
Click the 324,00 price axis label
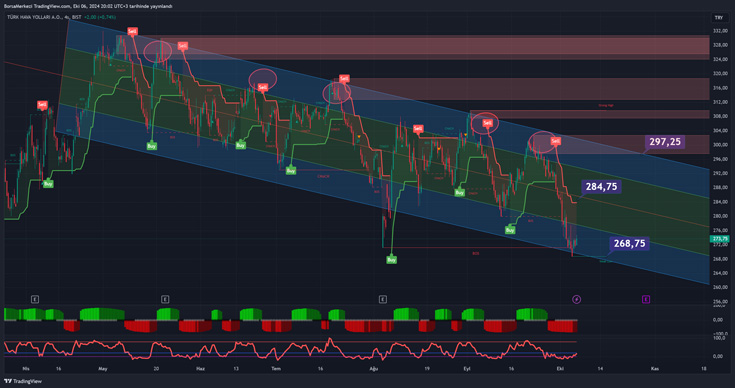tap(720, 60)
